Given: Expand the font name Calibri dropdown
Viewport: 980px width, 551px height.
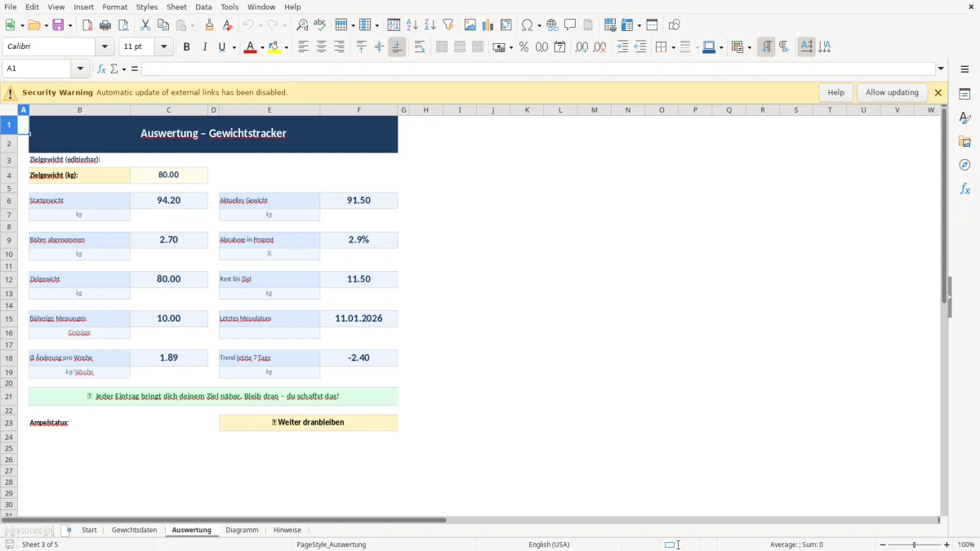Looking at the screenshot, I should point(105,47).
